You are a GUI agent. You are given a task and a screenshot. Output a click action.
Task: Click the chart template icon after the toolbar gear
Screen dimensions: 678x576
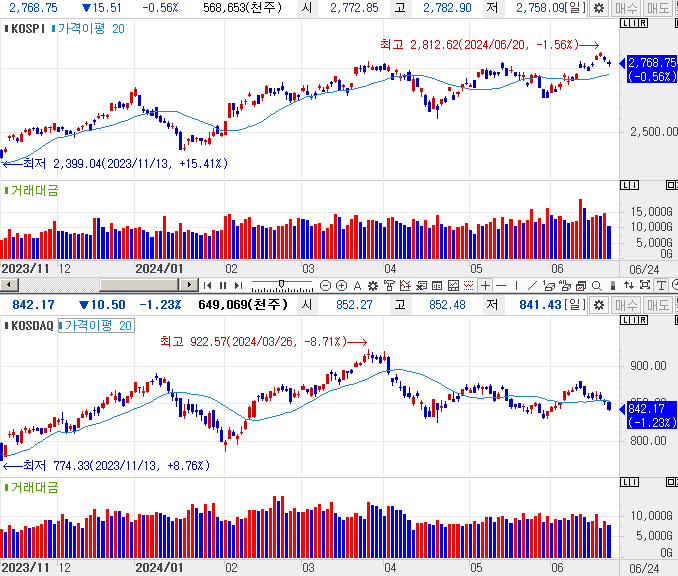click(389, 285)
